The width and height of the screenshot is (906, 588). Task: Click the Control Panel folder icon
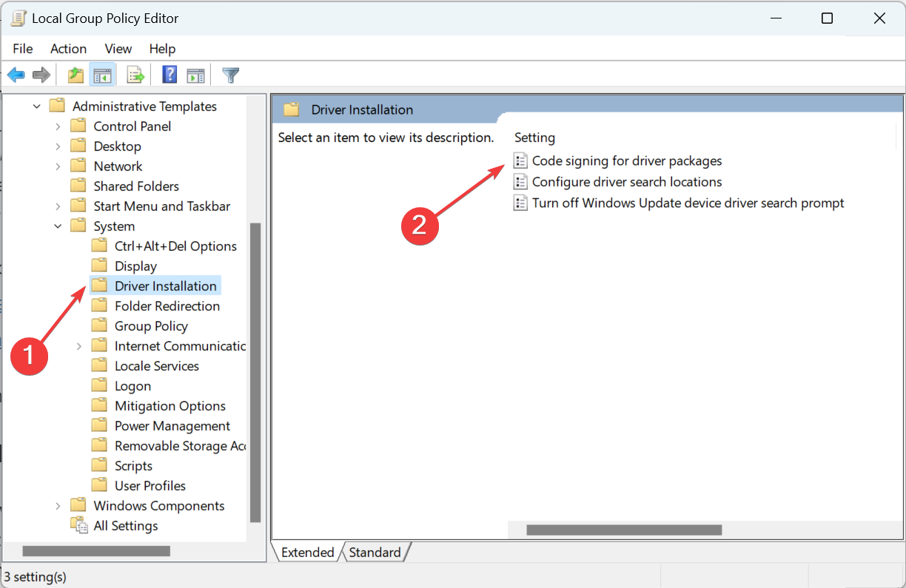pos(78,126)
